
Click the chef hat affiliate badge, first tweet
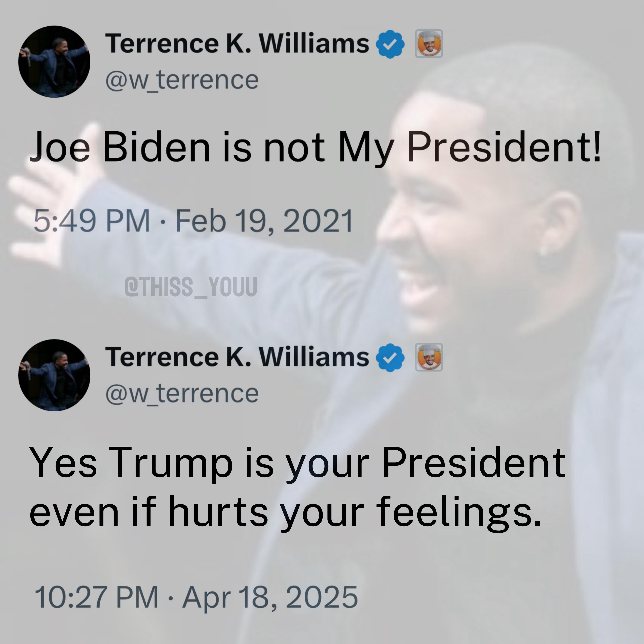pos(429,43)
